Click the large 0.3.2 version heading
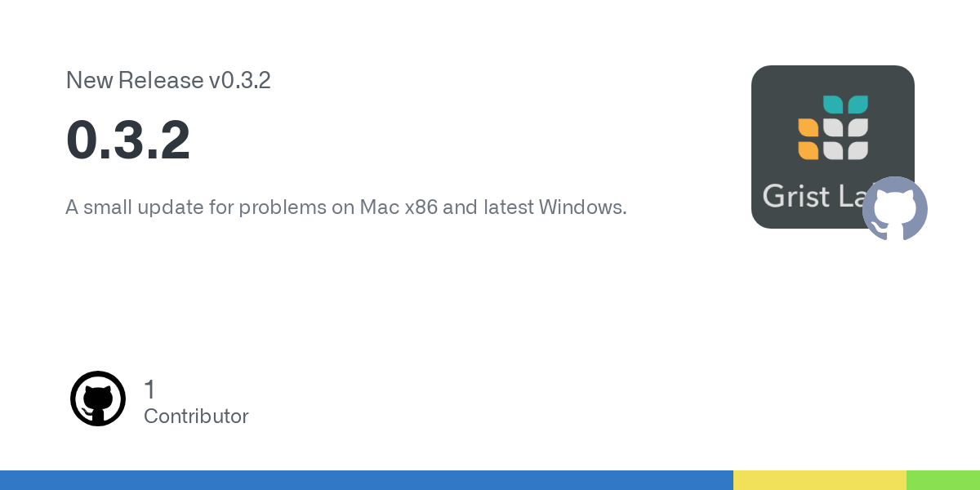The height and width of the screenshot is (490, 980). tap(128, 140)
